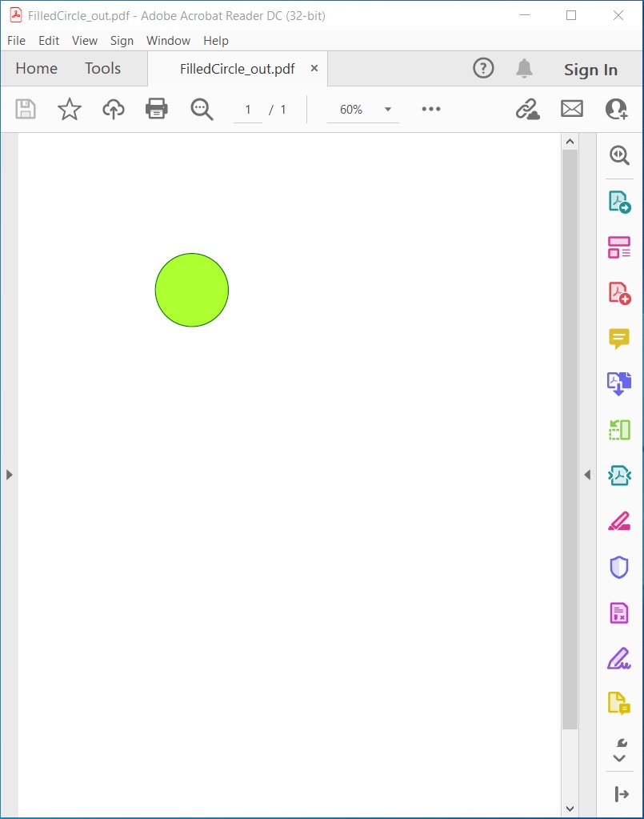Click the Sign In button
The width and height of the screenshot is (644, 819).
coord(591,70)
